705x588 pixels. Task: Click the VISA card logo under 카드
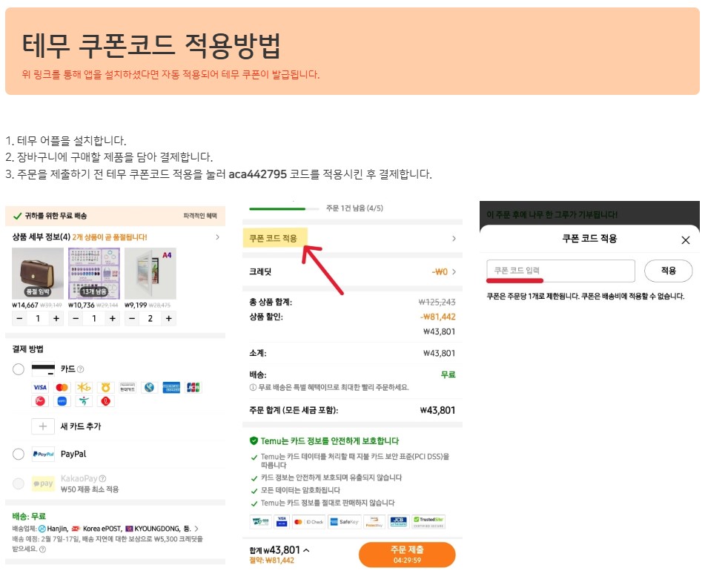coord(40,387)
